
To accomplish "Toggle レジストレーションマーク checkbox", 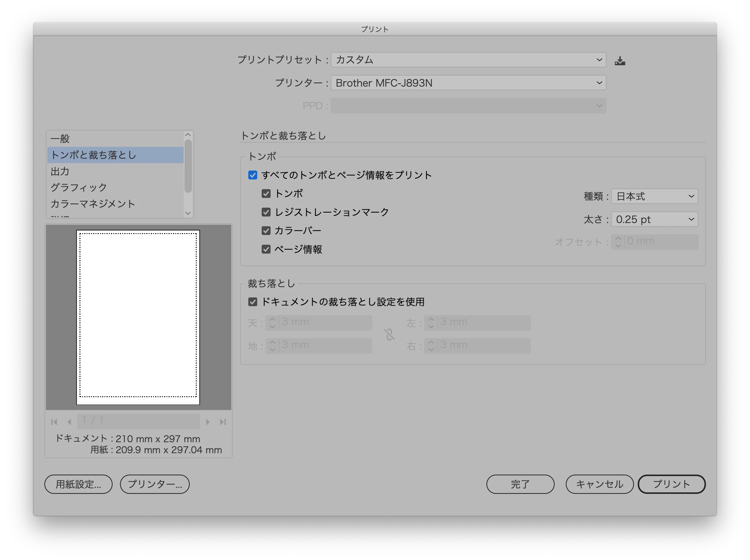I will tap(266, 212).
